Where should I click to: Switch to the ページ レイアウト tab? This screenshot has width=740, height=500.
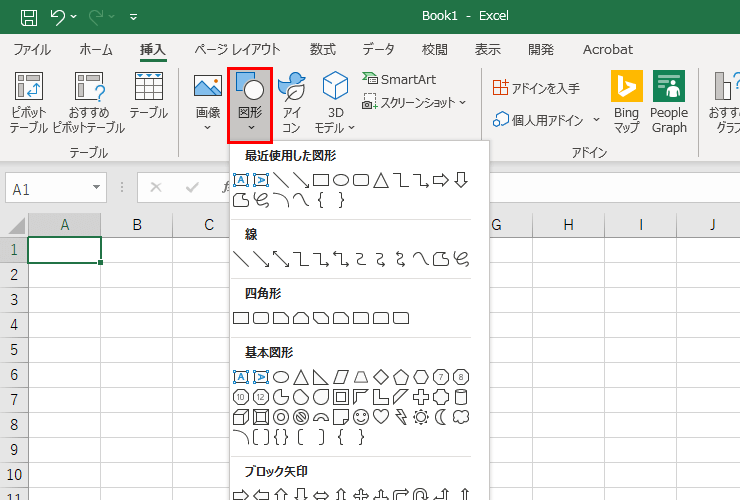[x=237, y=50]
